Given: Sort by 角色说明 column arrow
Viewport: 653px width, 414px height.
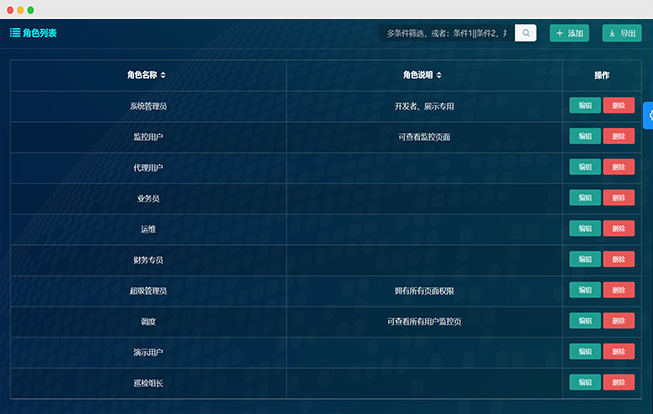Looking at the screenshot, I should [439, 75].
